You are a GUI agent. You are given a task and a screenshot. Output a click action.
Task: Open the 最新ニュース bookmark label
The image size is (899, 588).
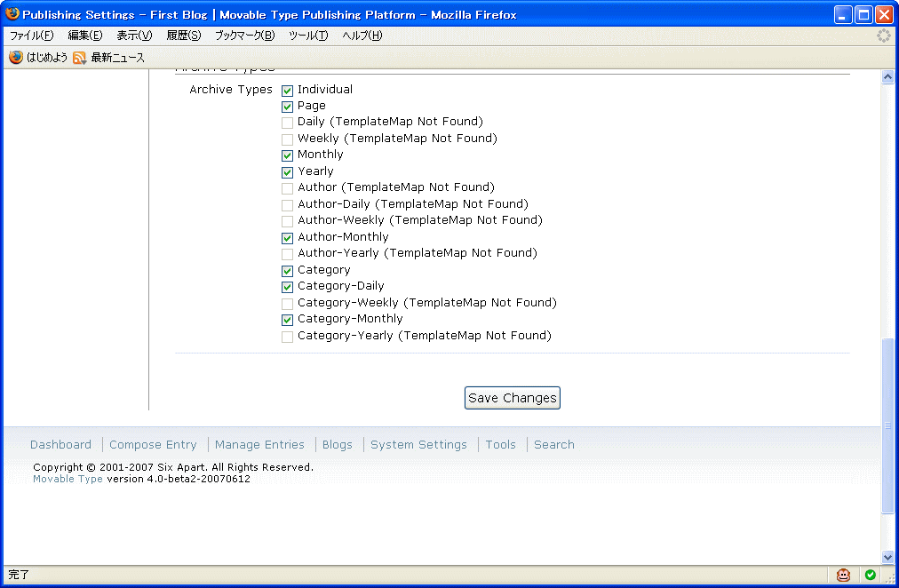(x=118, y=58)
